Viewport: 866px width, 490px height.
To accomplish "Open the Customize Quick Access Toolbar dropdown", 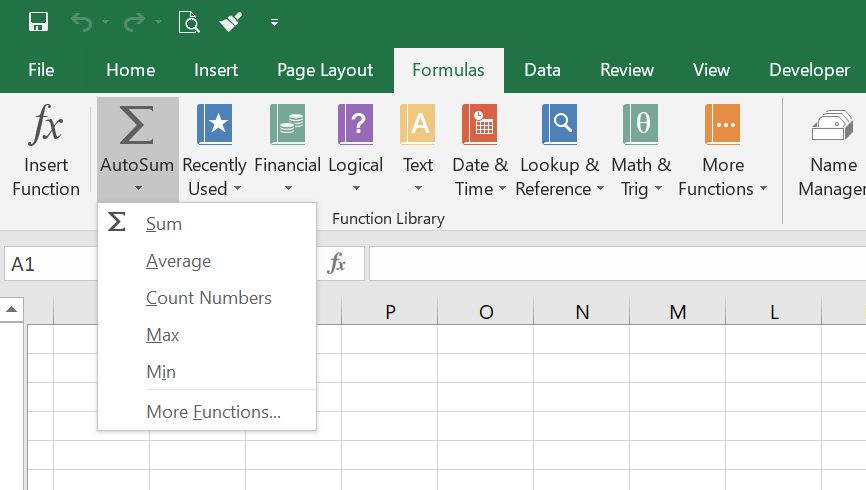I will (274, 23).
